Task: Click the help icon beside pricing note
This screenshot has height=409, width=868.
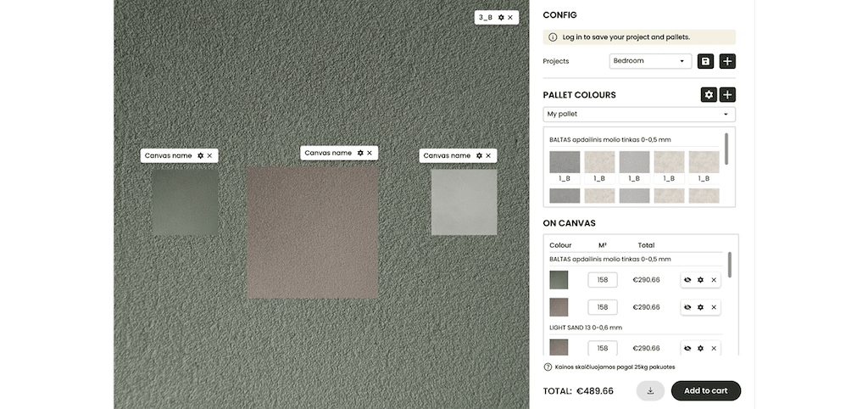Action: pos(548,367)
